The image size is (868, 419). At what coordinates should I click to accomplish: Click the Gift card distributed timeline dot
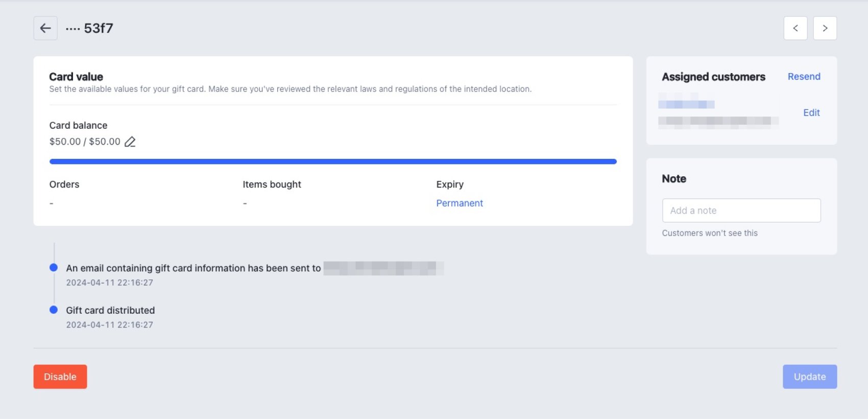click(x=54, y=310)
